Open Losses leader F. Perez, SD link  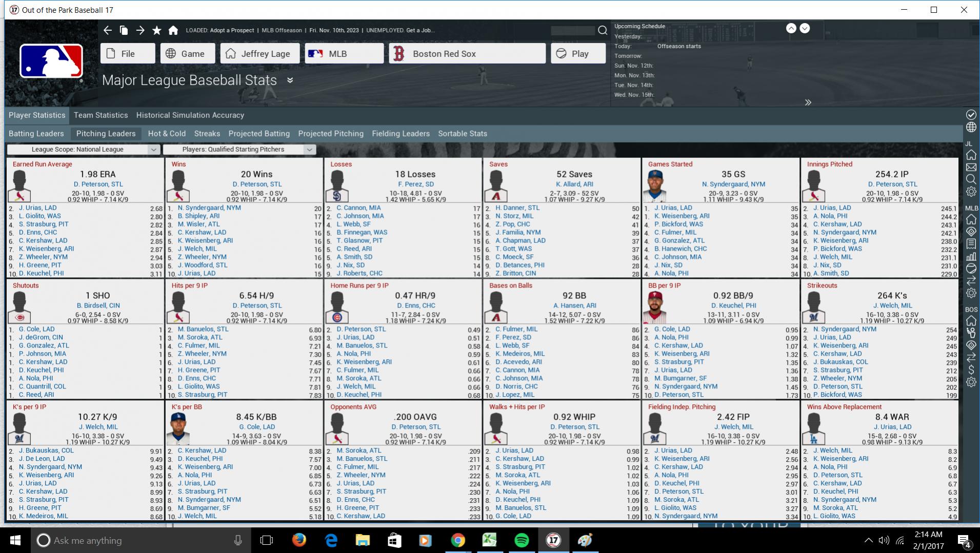click(416, 185)
